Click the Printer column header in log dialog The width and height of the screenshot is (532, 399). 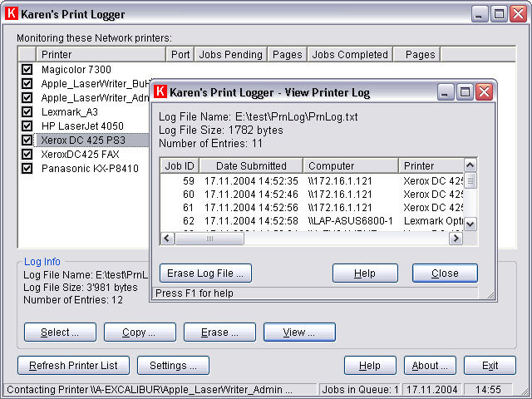point(431,165)
